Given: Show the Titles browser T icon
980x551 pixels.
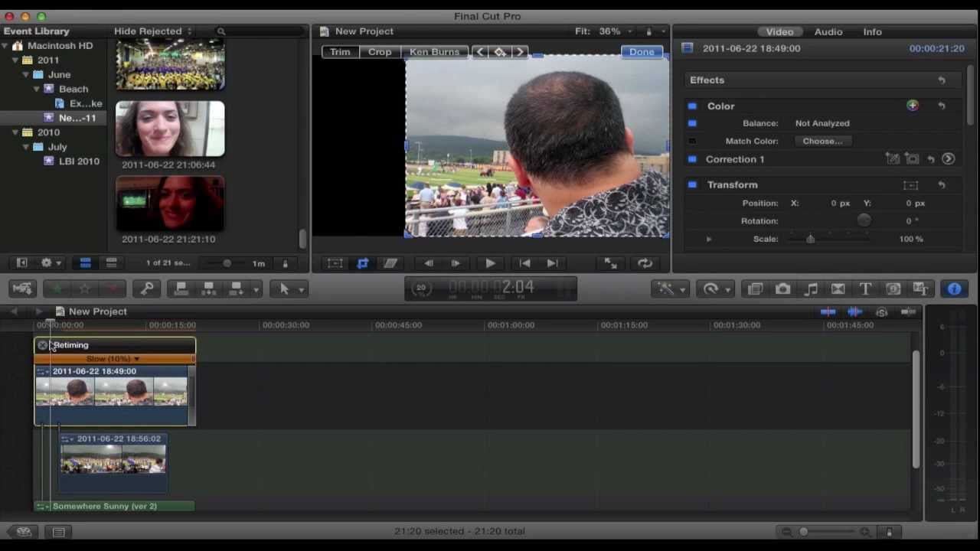Looking at the screenshot, I should click(x=865, y=289).
